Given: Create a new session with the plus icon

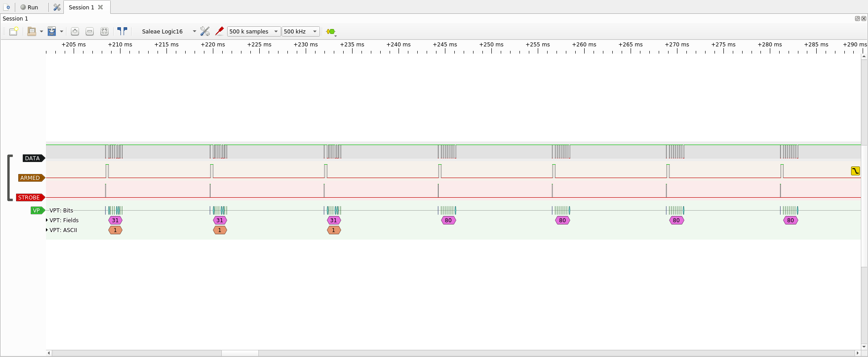Looking at the screenshot, I should tap(8, 7).
